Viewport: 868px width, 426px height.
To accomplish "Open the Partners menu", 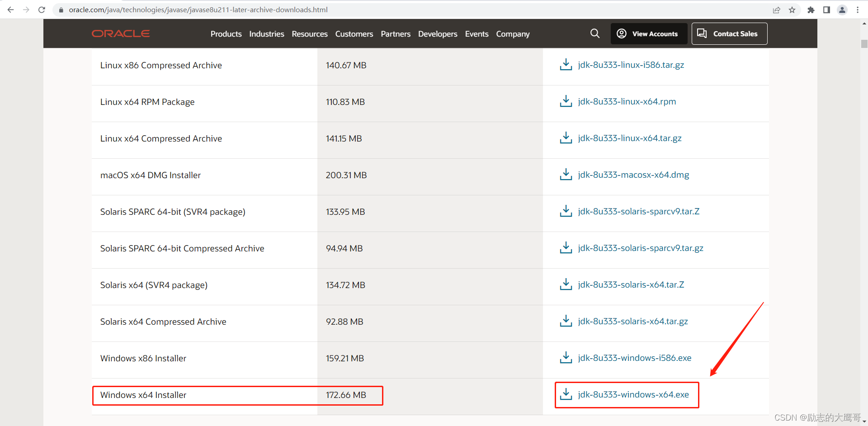I will point(396,34).
